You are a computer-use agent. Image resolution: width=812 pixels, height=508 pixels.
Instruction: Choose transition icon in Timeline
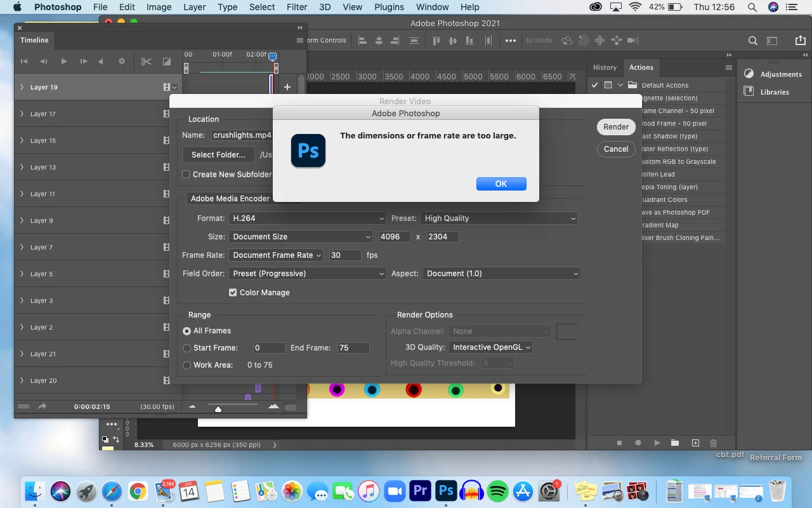click(167, 62)
